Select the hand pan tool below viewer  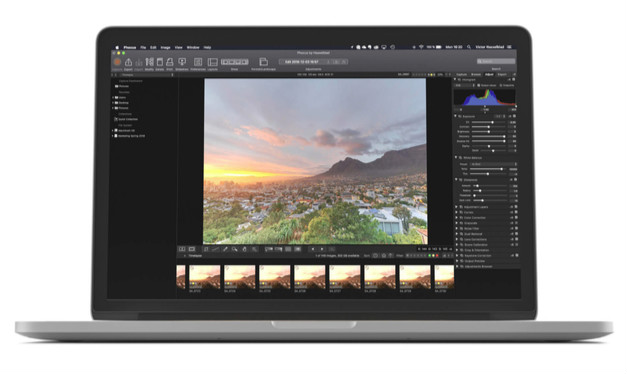[244, 249]
